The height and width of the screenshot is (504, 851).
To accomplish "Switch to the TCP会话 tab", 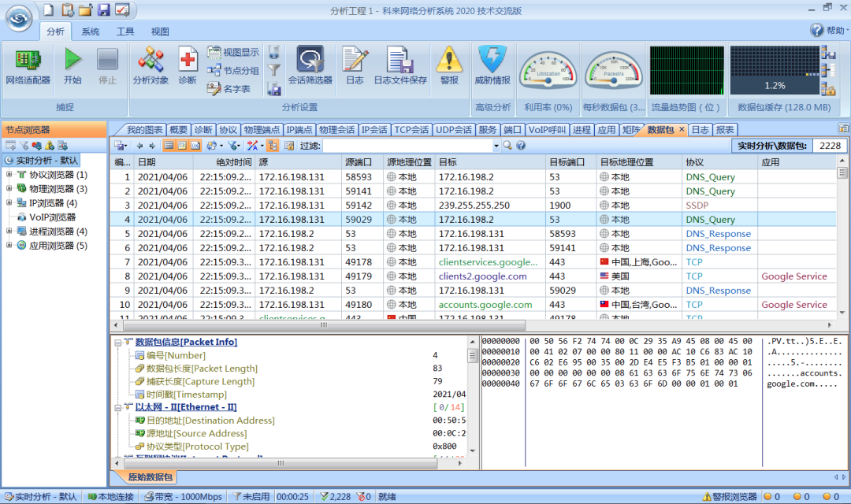I will [x=411, y=130].
